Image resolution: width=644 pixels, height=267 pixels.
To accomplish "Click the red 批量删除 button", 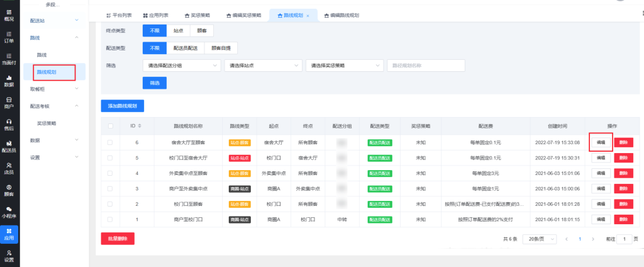I will tap(118, 239).
